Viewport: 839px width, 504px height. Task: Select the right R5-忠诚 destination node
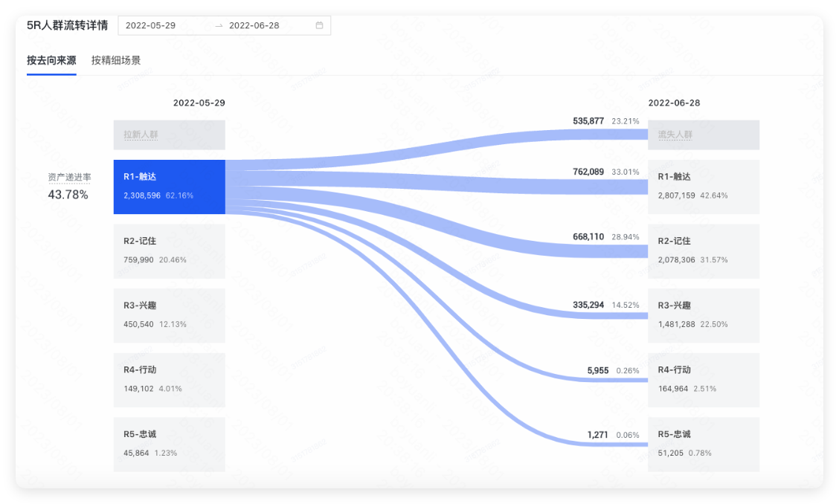[704, 444]
